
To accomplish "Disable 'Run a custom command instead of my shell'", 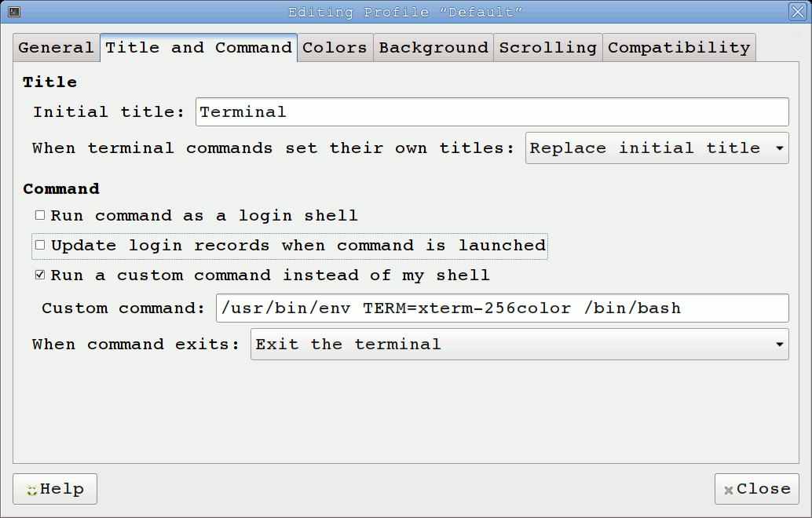I will 39,275.
